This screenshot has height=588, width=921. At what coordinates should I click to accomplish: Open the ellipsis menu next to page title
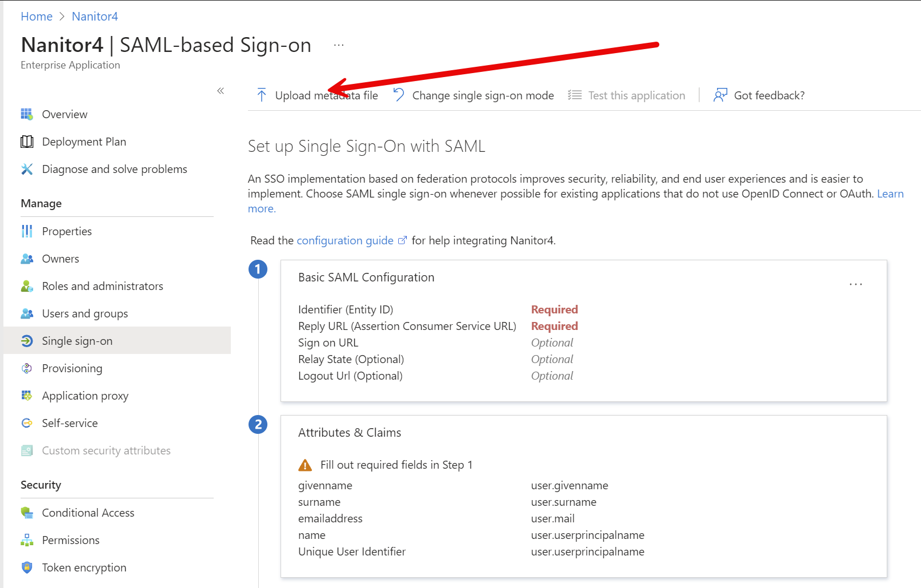(339, 45)
